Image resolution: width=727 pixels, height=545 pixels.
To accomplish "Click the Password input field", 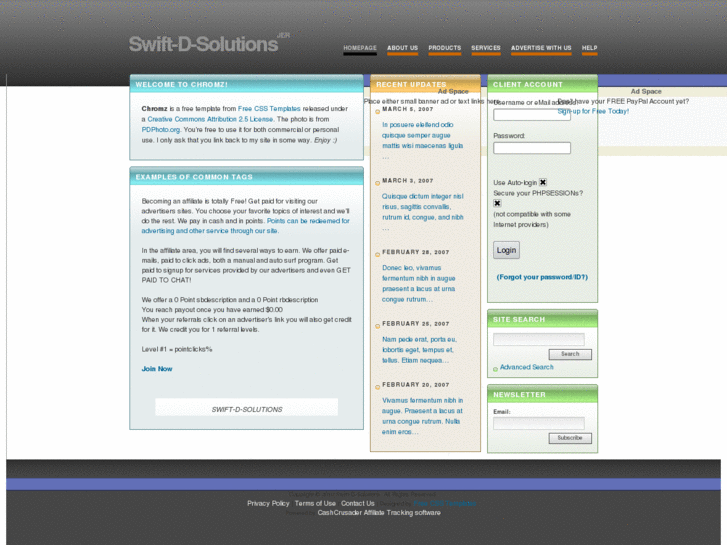I will 532,148.
